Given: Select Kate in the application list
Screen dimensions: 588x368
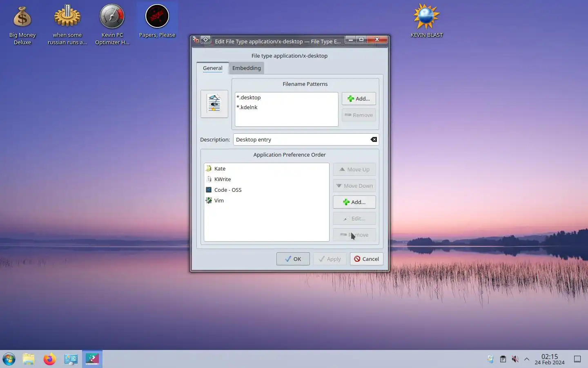Looking at the screenshot, I should tap(266, 168).
